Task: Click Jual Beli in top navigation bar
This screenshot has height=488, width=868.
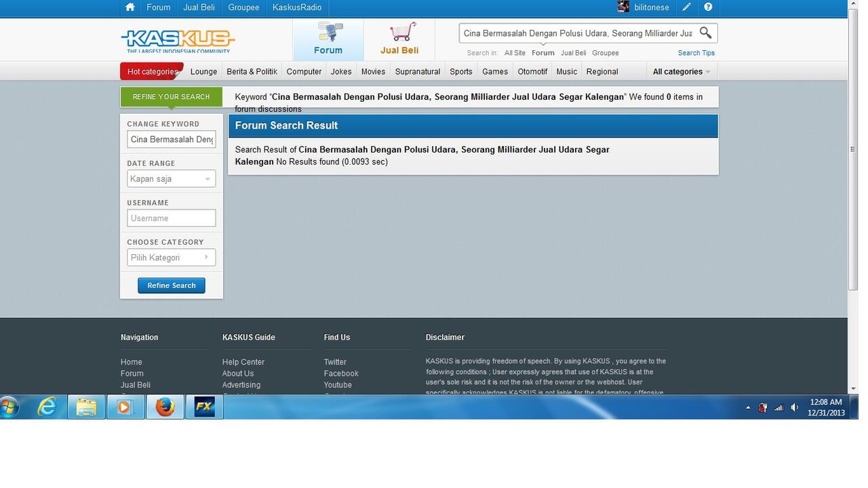Action: tap(199, 7)
